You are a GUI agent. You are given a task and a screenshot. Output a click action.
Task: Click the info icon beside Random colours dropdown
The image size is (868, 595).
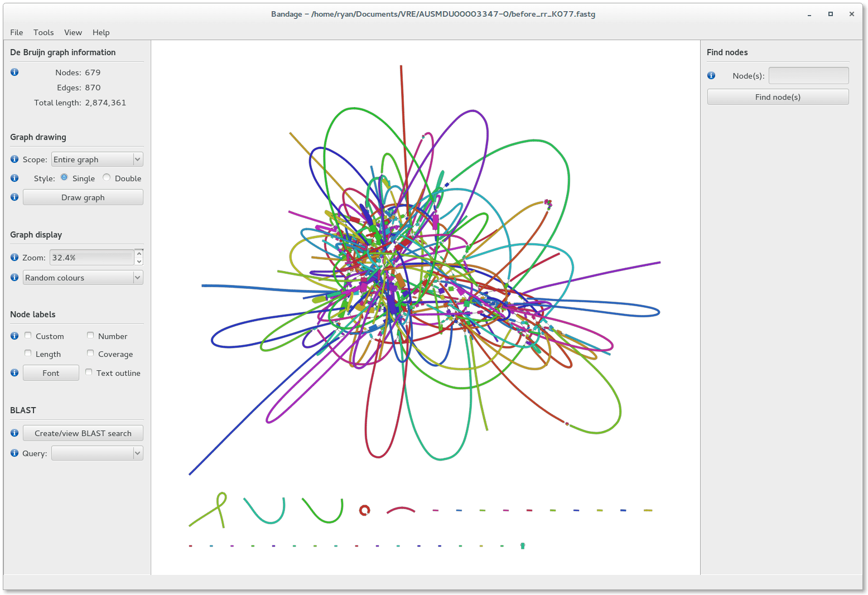coord(15,277)
